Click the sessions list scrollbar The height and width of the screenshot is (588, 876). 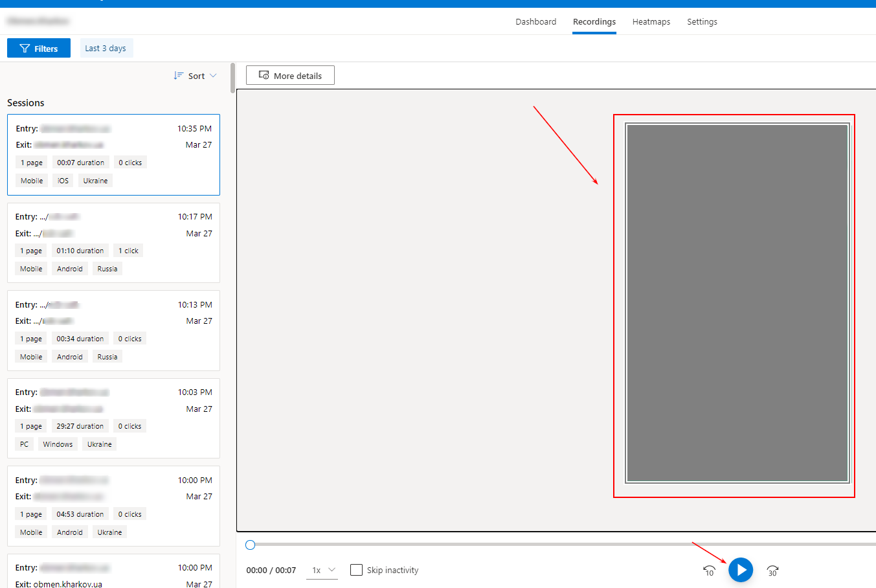click(x=232, y=78)
